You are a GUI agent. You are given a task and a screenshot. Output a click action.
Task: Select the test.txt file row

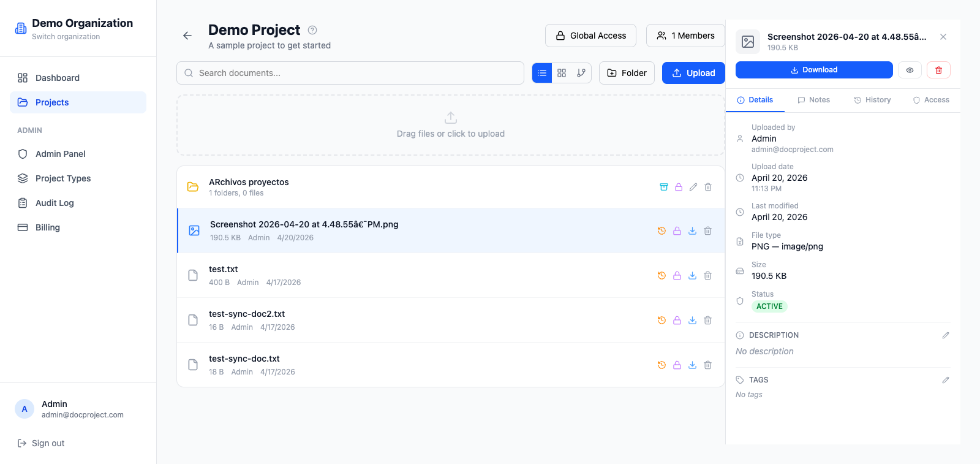(451, 276)
